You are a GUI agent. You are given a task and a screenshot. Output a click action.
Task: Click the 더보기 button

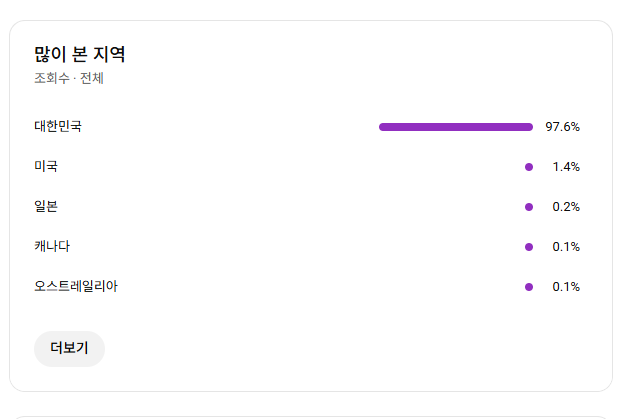pyautogui.click(x=69, y=349)
